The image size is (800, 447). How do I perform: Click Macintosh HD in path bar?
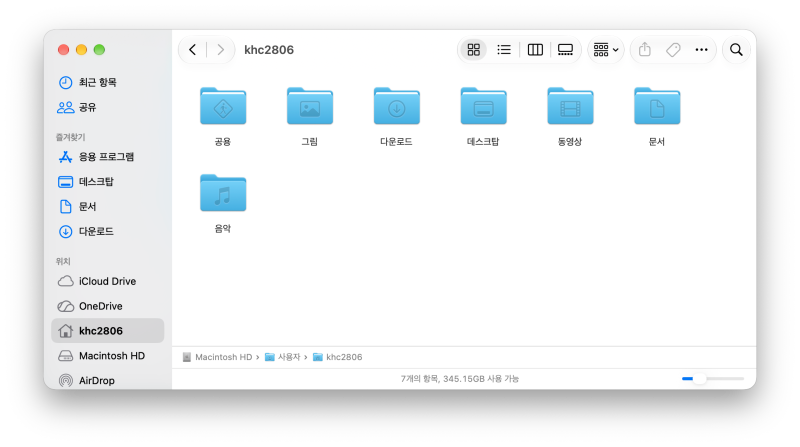(x=218, y=357)
